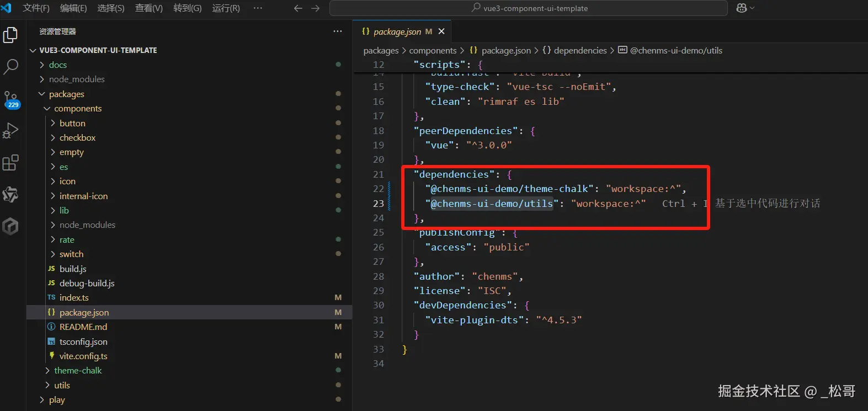Open the sixth activity bar extension icon
This screenshot has height=411, width=868.
tap(10, 194)
